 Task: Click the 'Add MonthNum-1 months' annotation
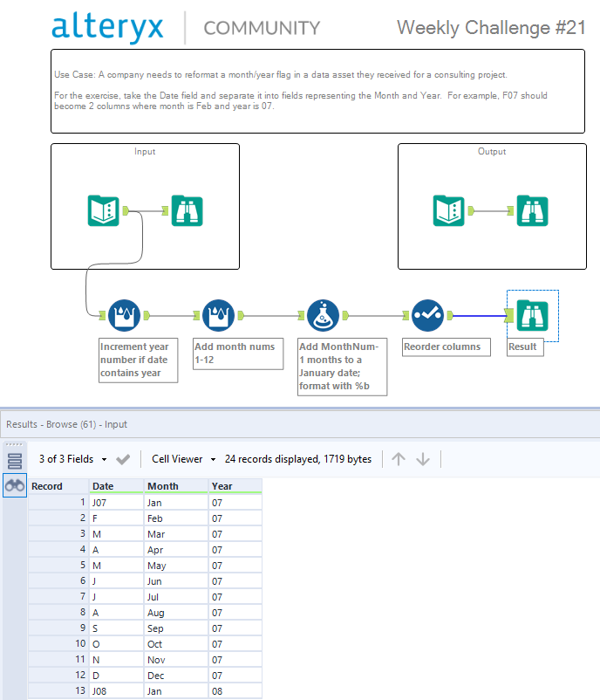(x=342, y=367)
